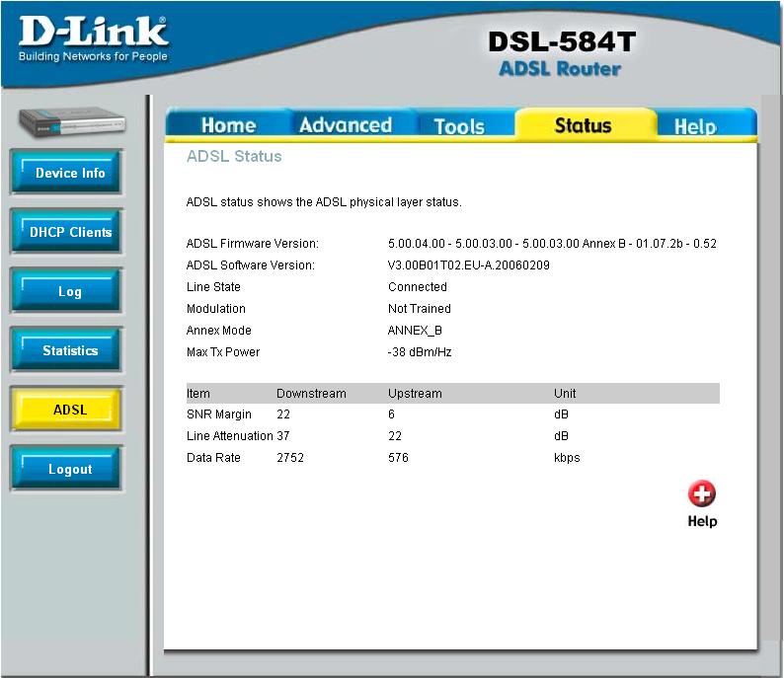Click the Line State value Connected
The height and width of the screenshot is (678, 784).
pyautogui.click(x=418, y=287)
